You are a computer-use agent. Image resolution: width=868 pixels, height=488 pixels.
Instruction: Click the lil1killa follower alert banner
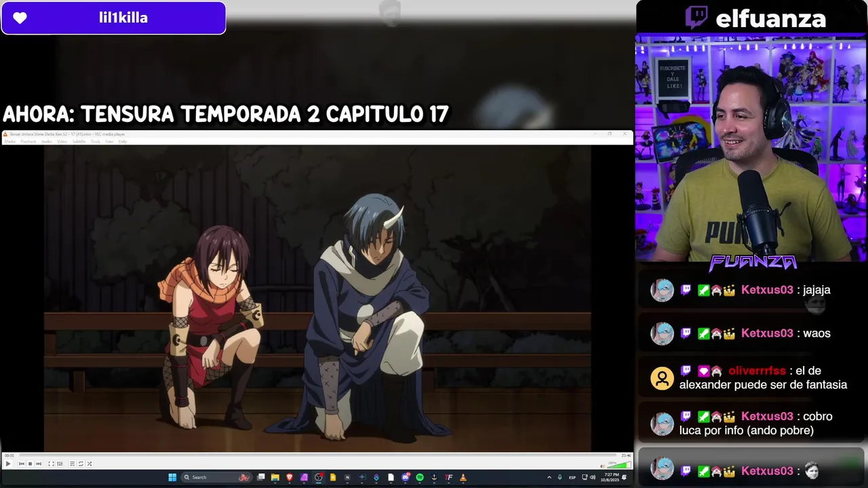(113, 18)
